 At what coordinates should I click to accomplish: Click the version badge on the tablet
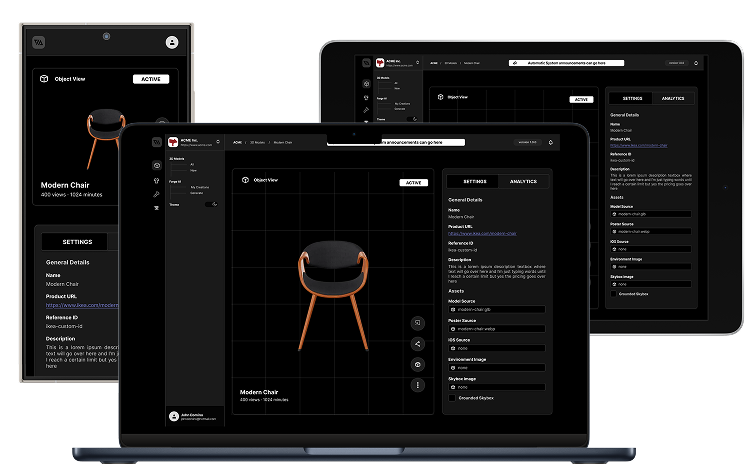(676, 63)
